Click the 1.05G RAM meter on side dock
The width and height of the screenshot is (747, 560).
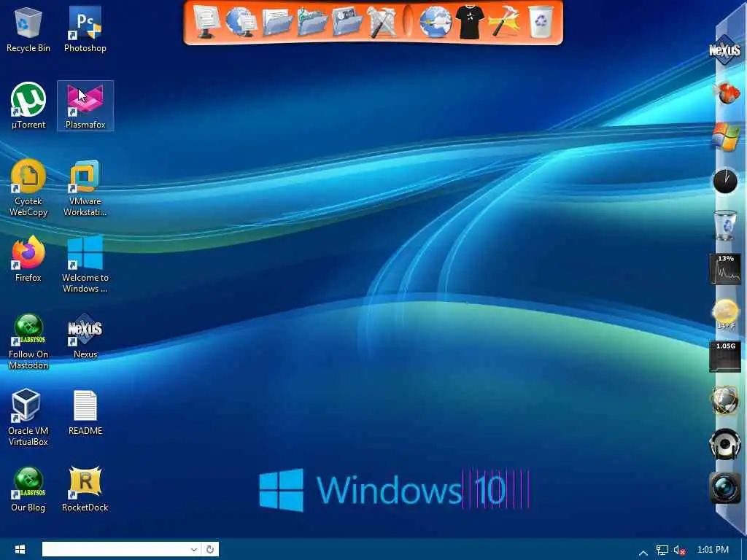click(x=725, y=356)
